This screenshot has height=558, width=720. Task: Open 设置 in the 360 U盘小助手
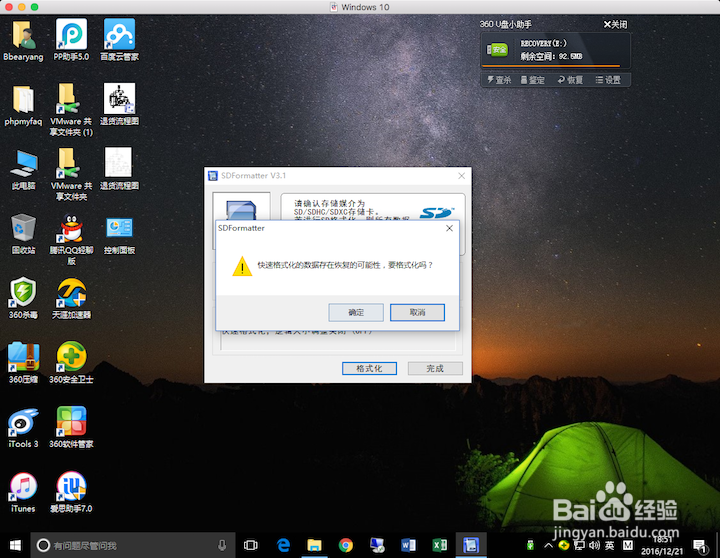pos(608,80)
